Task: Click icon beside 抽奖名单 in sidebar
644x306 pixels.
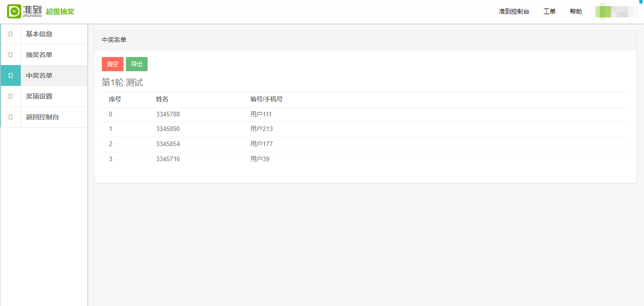Action: pyautogui.click(x=10, y=55)
